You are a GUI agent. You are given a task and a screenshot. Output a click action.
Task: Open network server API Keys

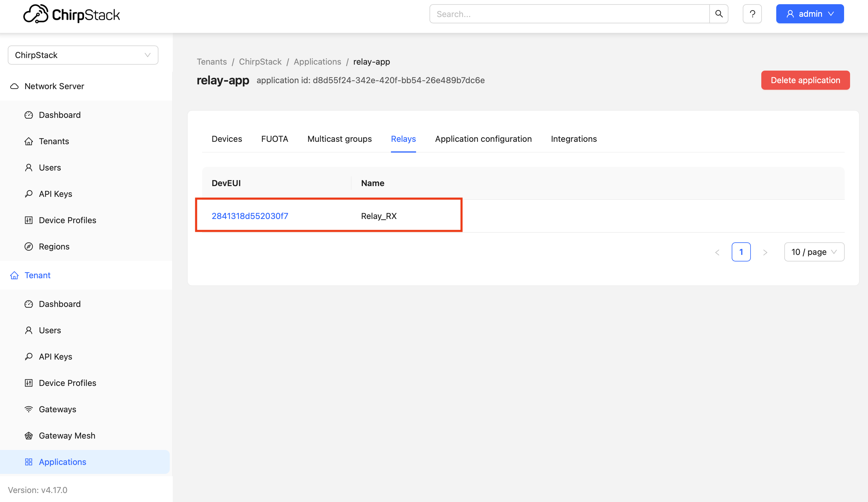(56, 194)
